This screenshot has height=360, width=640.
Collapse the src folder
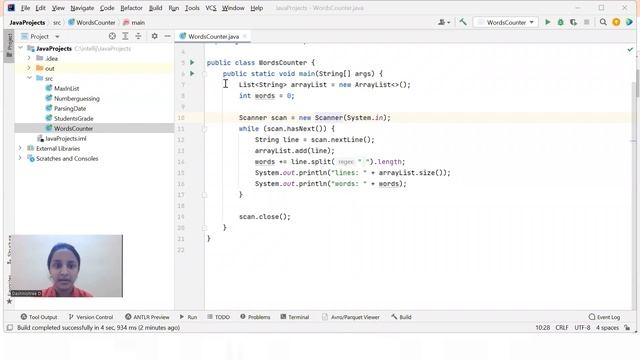point(29,78)
